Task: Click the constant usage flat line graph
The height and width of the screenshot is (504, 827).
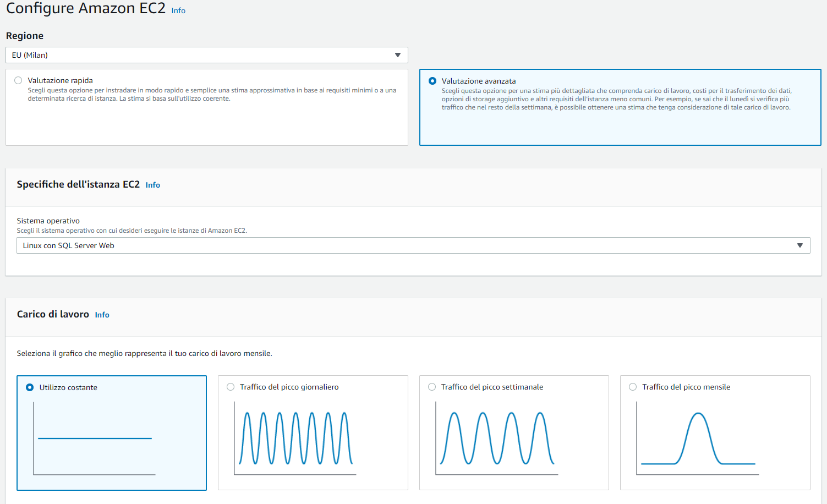Action: coord(95,439)
